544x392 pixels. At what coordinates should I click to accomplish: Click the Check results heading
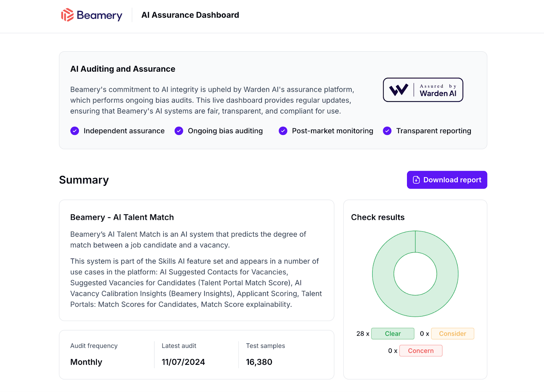tap(378, 217)
